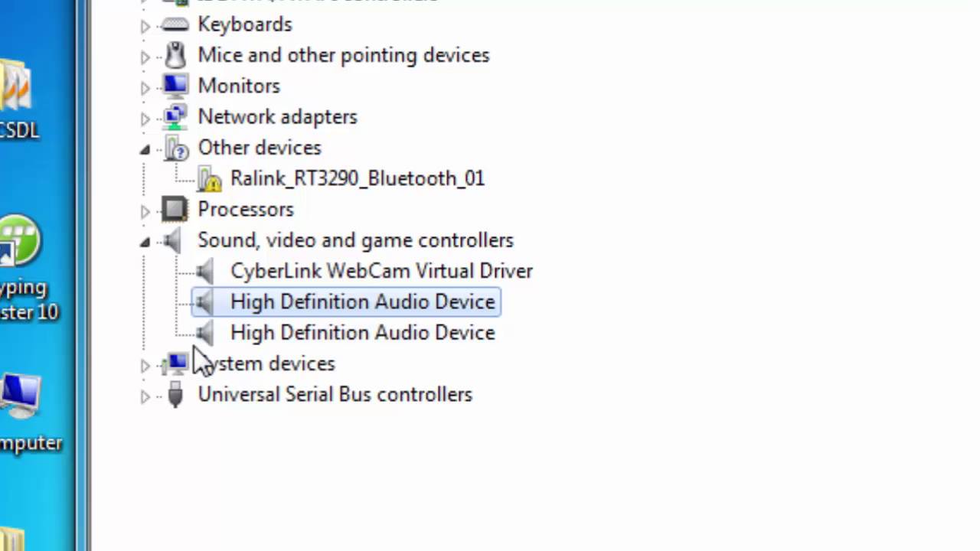Viewport: 980px width, 551px height.
Task: Click the Sound, video and game controllers icon
Action: click(x=173, y=240)
